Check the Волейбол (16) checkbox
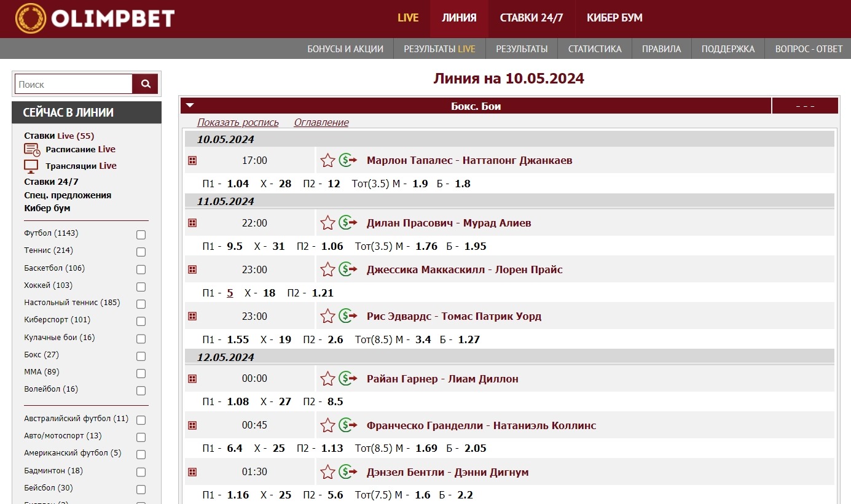 [141, 390]
